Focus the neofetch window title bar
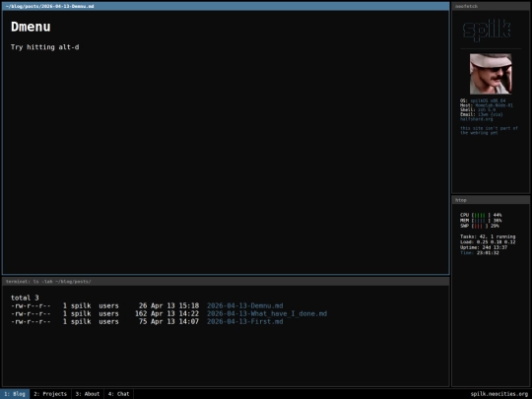Image resolution: width=532 pixels, height=399 pixels. click(x=491, y=7)
